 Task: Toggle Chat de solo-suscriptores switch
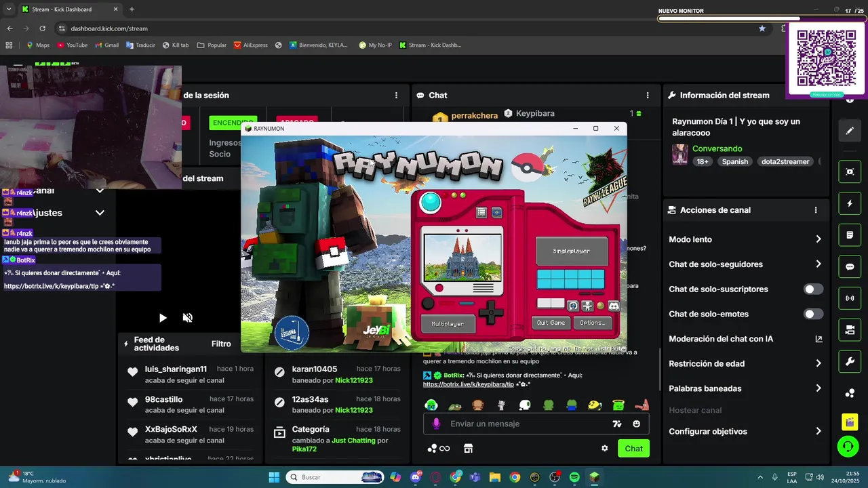click(813, 289)
